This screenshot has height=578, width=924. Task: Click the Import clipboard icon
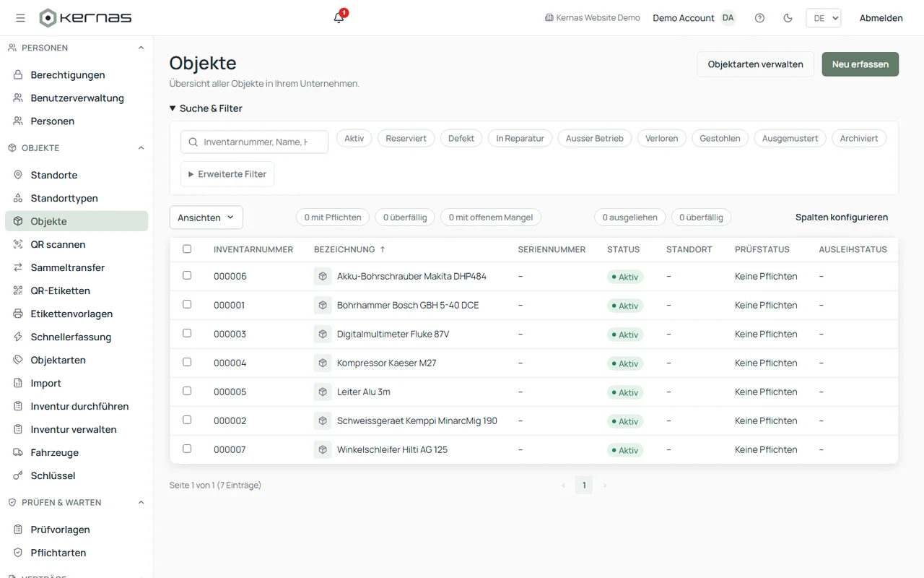(x=18, y=384)
